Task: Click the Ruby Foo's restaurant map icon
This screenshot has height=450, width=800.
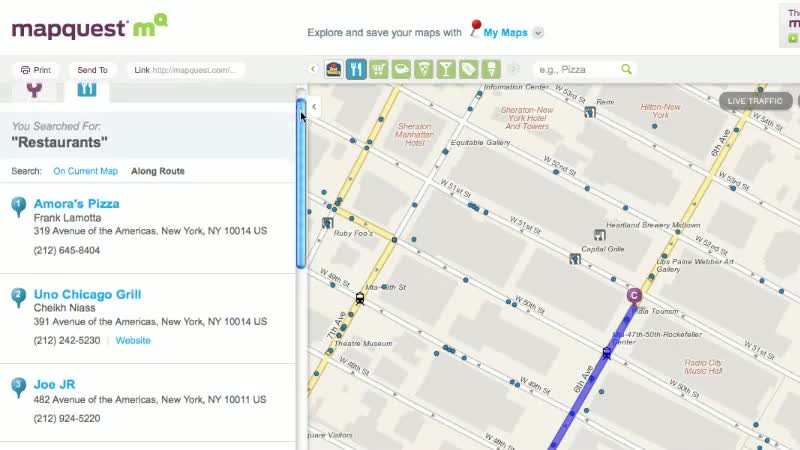Action: click(x=328, y=223)
